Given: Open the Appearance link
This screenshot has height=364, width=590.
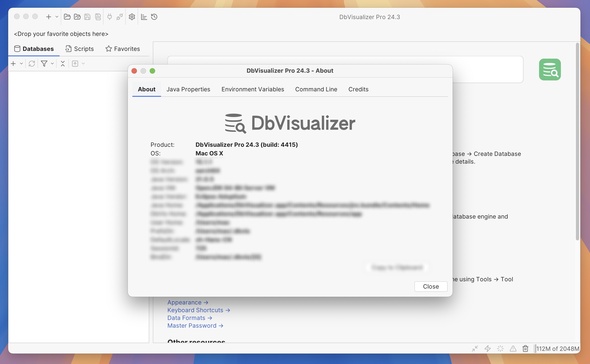Looking at the screenshot, I should (188, 302).
